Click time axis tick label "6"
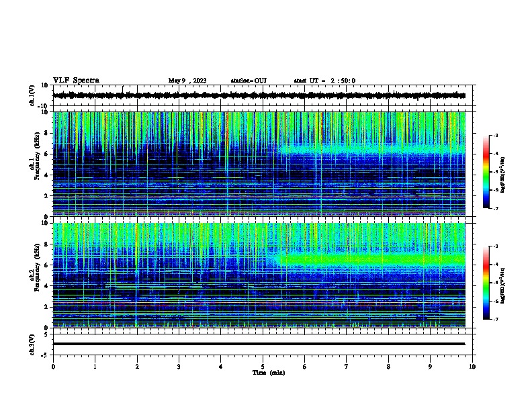 coord(305,367)
